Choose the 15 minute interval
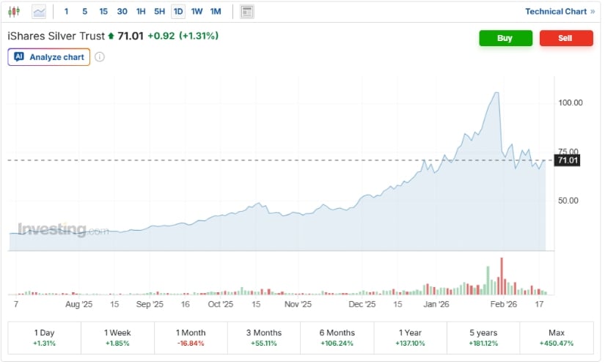 tap(103, 12)
